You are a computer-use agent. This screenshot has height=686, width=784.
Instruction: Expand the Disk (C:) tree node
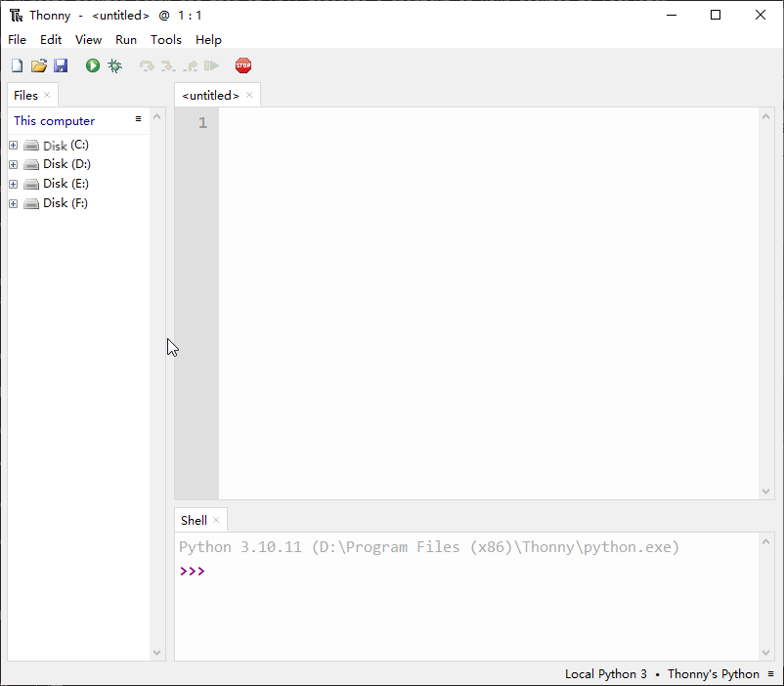click(x=14, y=145)
